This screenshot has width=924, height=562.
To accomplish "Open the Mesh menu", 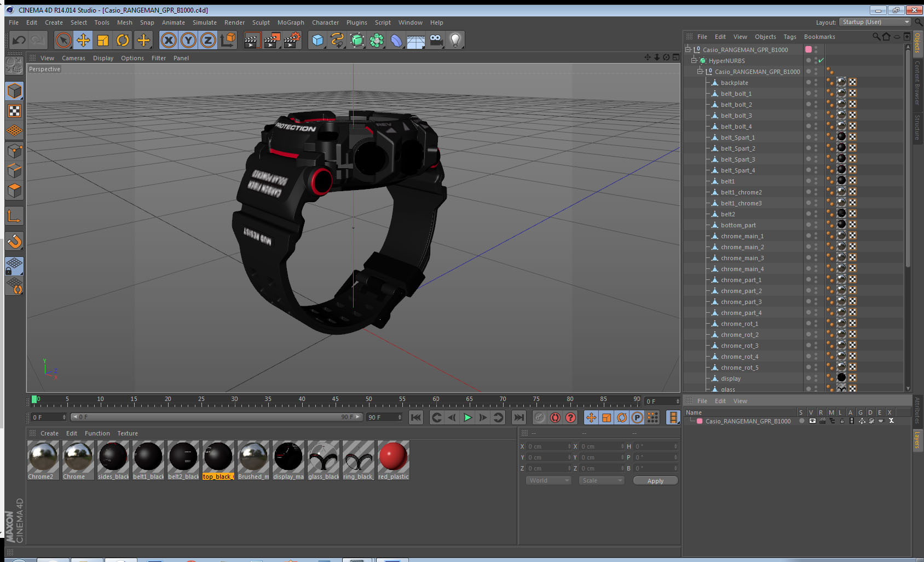I will [x=125, y=22].
